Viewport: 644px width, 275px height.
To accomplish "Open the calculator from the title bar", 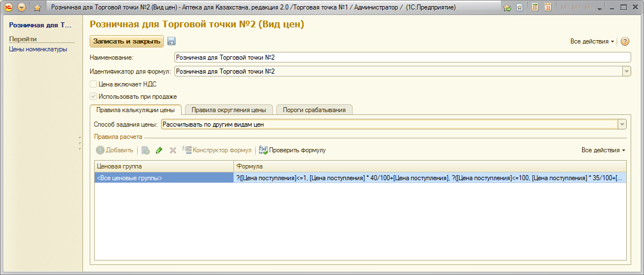I will (534, 7).
